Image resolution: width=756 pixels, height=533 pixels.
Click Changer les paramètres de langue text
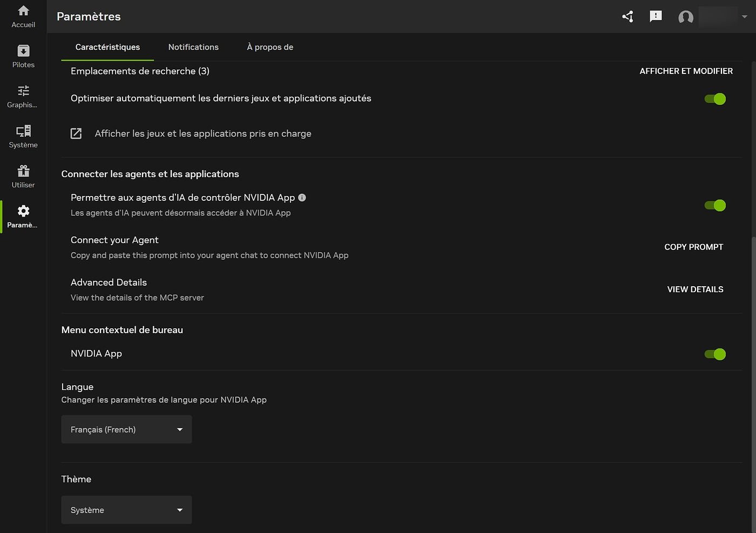pyautogui.click(x=164, y=400)
